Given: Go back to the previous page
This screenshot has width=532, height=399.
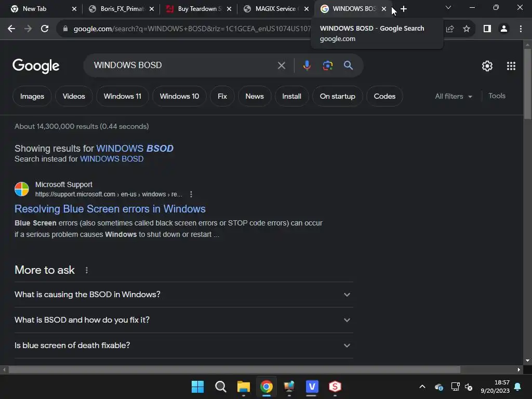Looking at the screenshot, I should 11,29.
